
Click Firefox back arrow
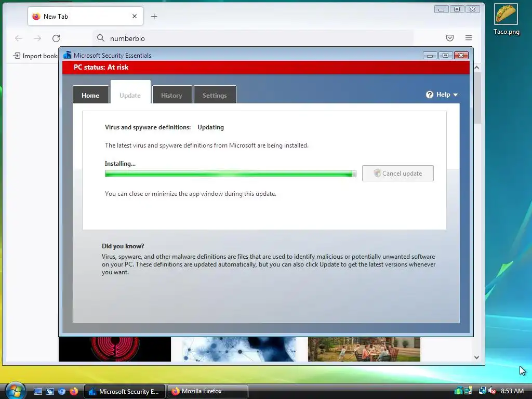click(19, 38)
